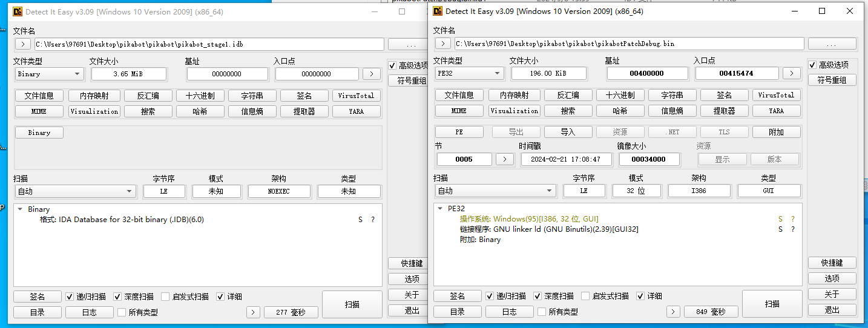Viewport: 868px width, 328px height.
Task: Open 附加 overlay button in right window
Action: click(776, 132)
